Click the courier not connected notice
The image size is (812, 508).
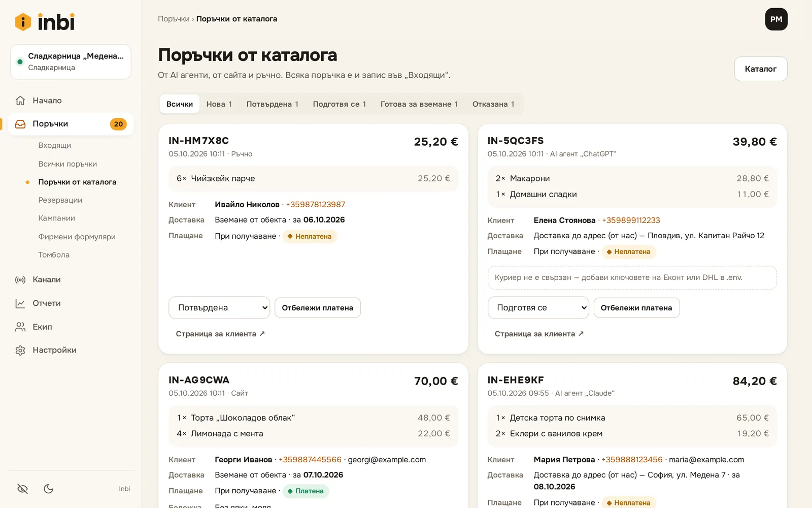(x=632, y=278)
